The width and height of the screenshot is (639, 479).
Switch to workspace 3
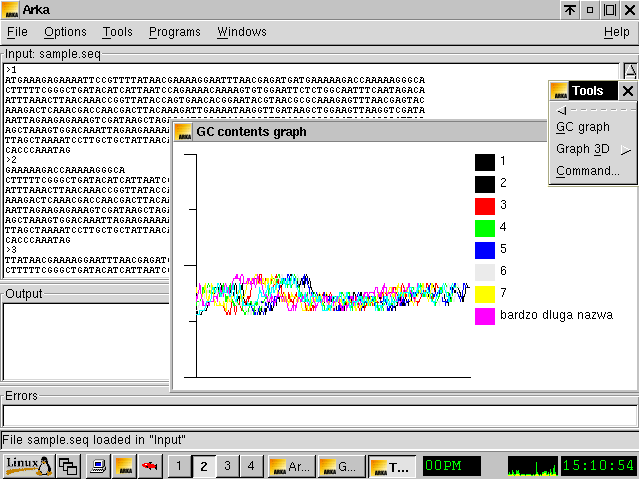coord(227,466)
